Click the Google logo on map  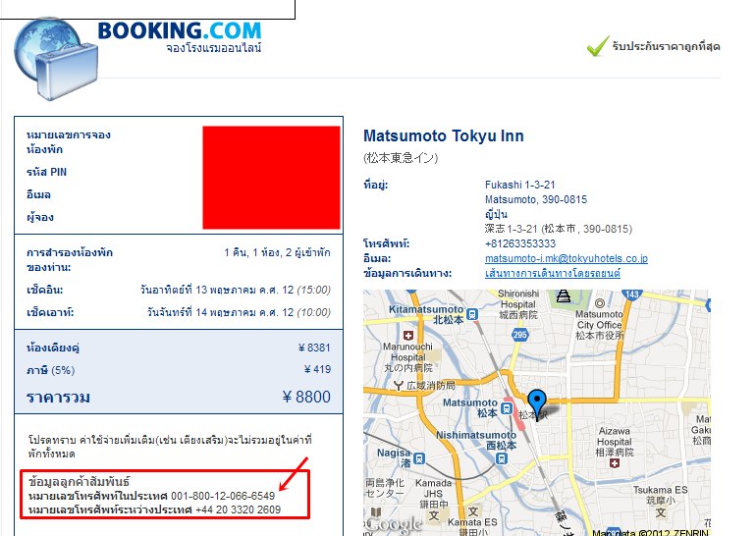394,524
